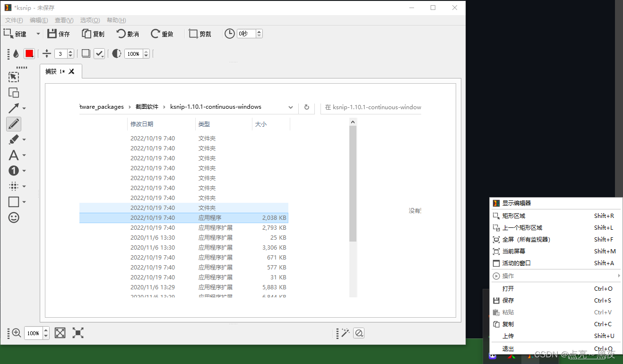Pick the Pen drawing tool
Image resolution: width=623 pixels, height=364 pixels.
click(x=14, y=124)
